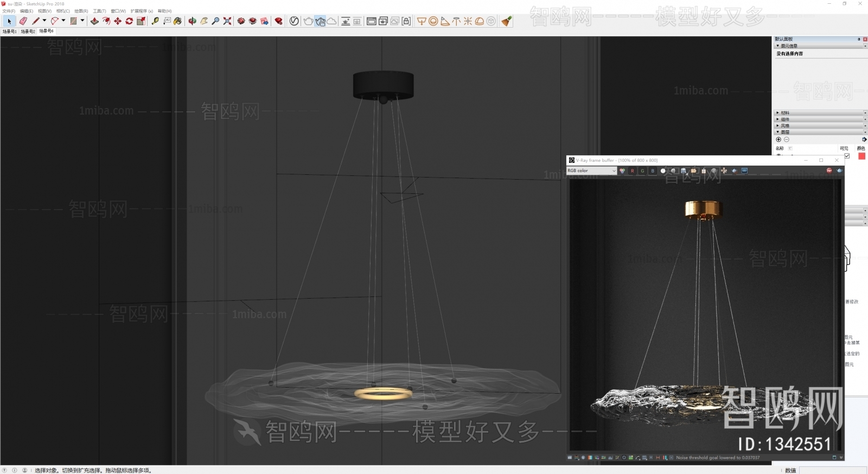Pick the Scale tool
The width and height of the screenshot is (868, 474).
[x=141, y=21]
